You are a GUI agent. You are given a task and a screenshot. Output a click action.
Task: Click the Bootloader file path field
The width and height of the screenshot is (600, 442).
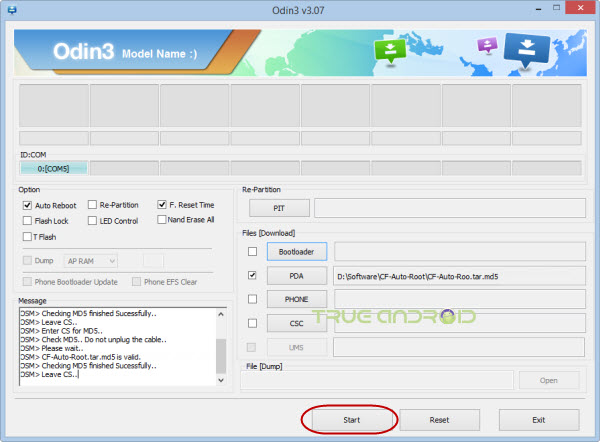[x=460, y=251]
